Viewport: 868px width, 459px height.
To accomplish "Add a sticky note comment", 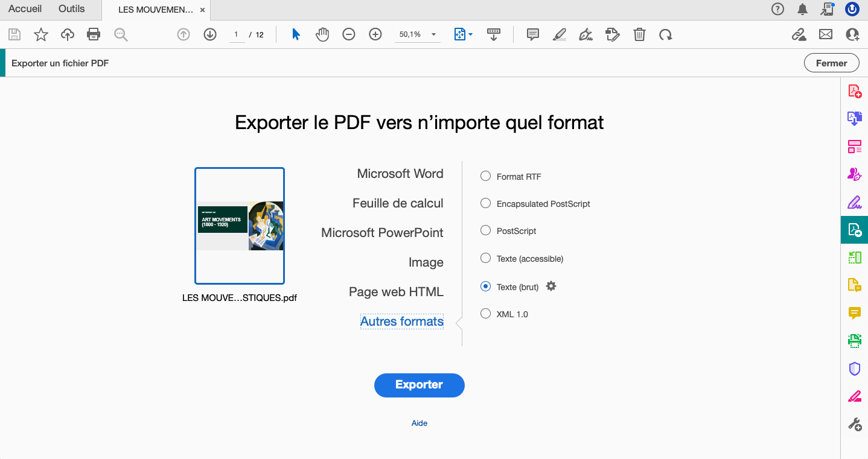I will click(532, 34).
